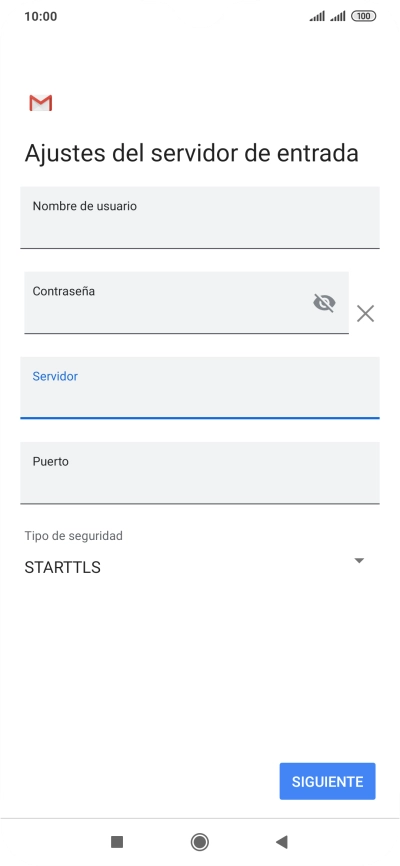Image resolution: width=400 pixels, height=866 pixels.
Task: Tap the 10:00 clock in status bar
Action: (40, 17)
